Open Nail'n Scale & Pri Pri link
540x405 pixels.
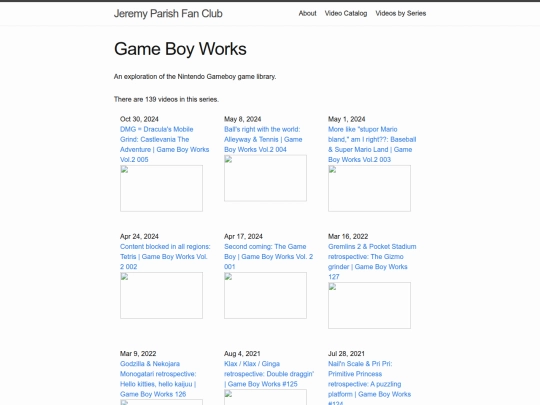point(369,382)
